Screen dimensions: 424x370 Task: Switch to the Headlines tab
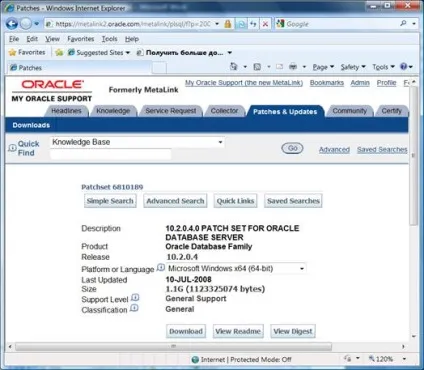[x=66, y=111]
